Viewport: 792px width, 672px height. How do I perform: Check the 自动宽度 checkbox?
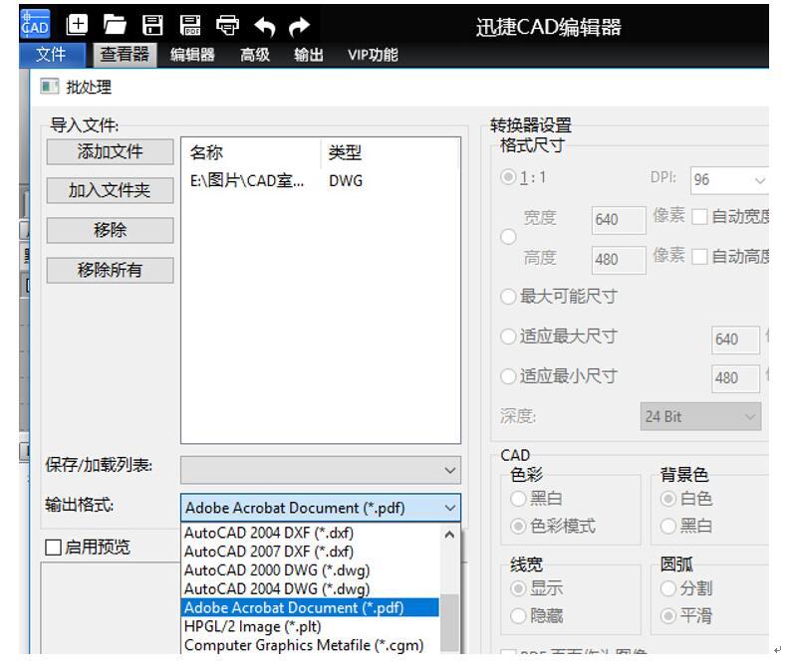[x=699, y=217]
